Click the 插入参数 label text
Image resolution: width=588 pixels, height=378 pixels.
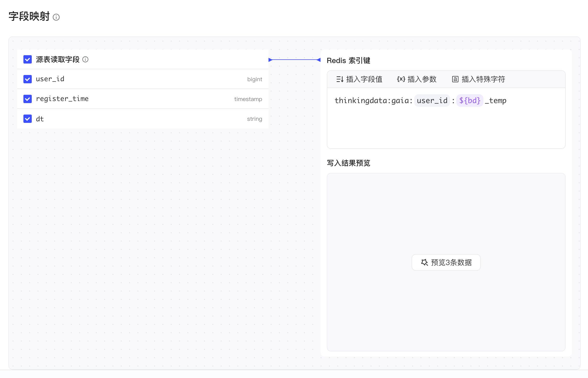tap(422, 79)
